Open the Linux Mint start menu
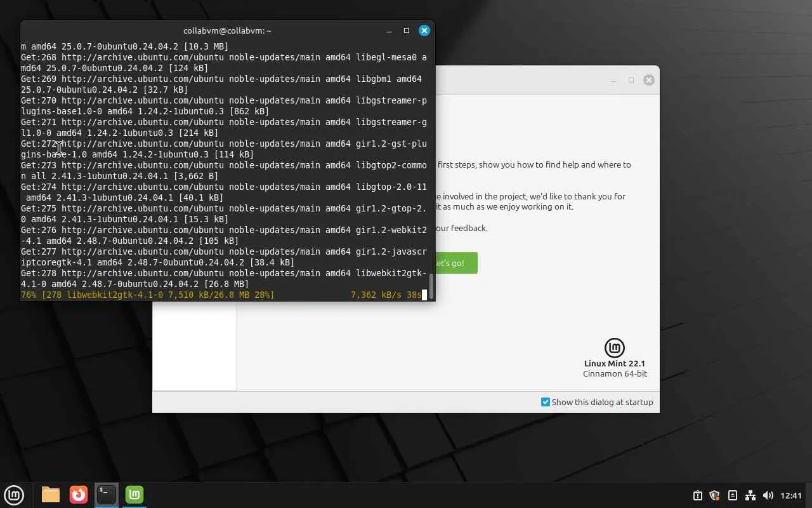This screenshot has width=812, height=508. [x=14, y=495]
